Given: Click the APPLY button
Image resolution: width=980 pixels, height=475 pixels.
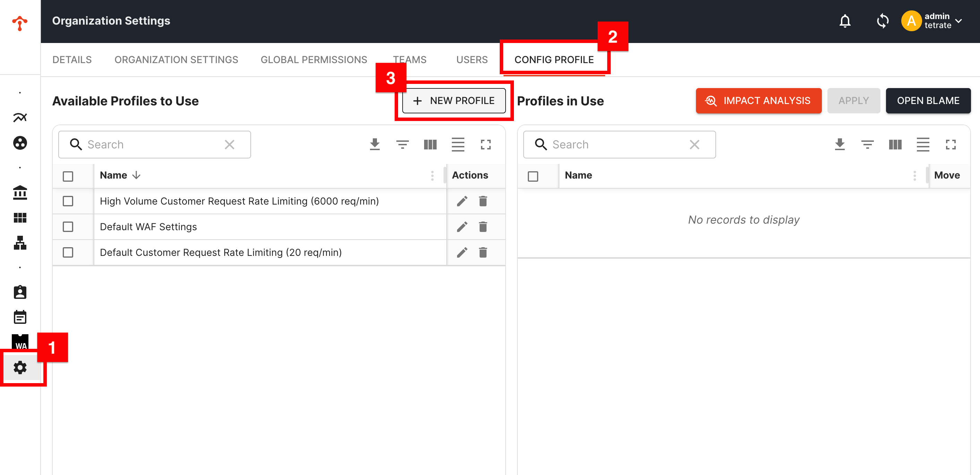Looking at the screenshot, I should (854, 101).
